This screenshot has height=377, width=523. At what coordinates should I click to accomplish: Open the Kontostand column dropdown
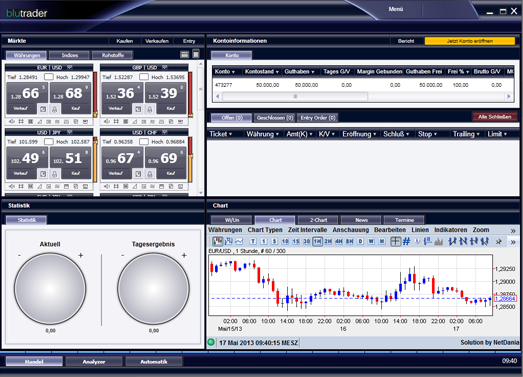[x=277, y=72]
